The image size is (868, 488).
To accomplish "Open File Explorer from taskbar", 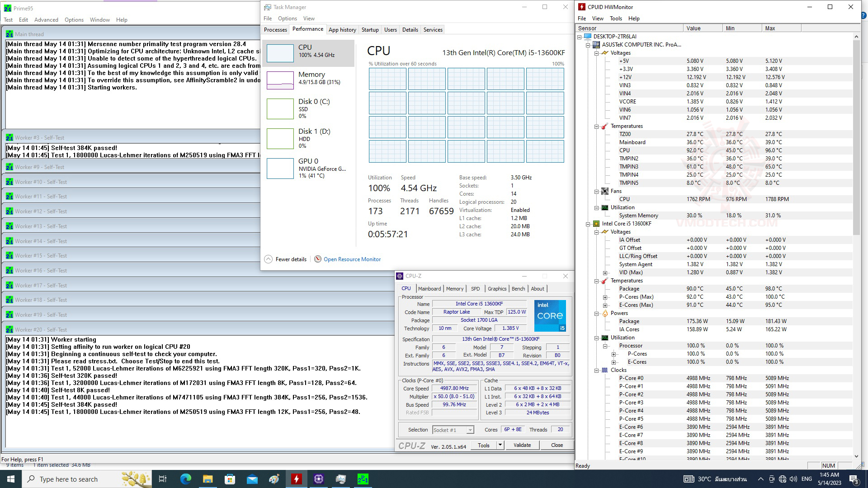I will coord(208,479).
